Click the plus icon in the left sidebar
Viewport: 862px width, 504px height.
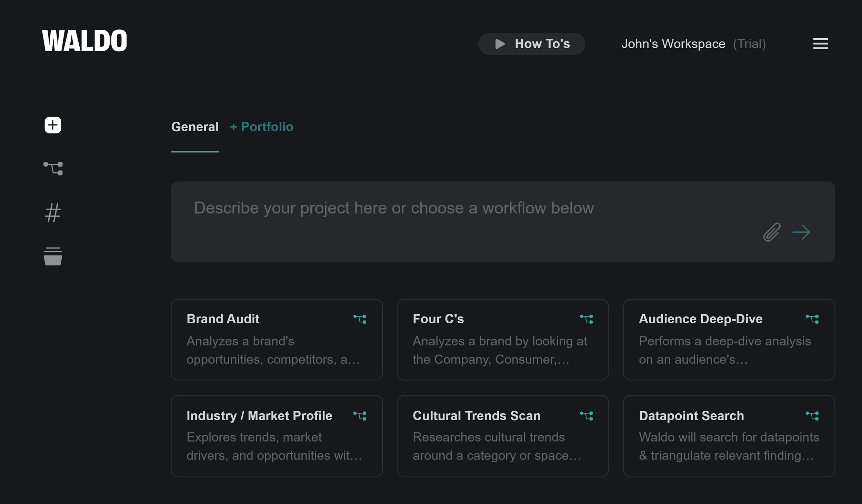(x=52, y=125)
